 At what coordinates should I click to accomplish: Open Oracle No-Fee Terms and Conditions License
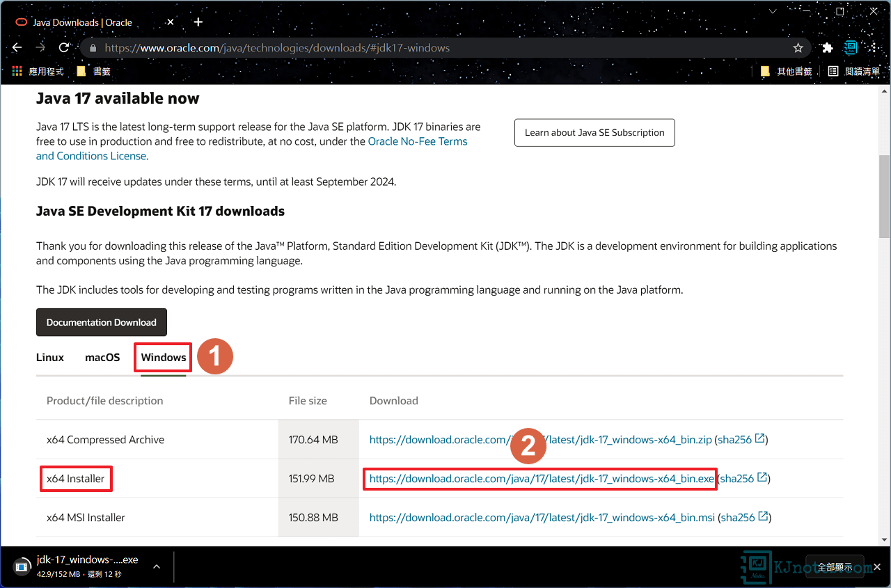pos(252,148)
